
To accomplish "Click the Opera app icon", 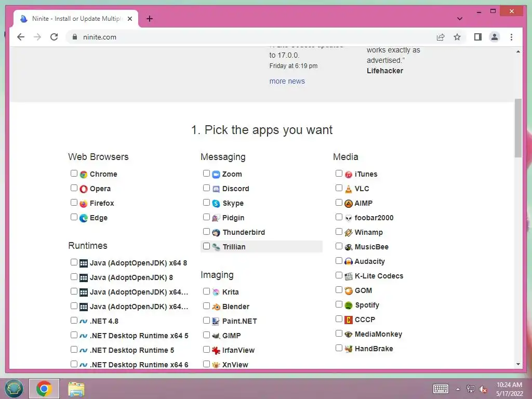I will click(x=84, y=189).
